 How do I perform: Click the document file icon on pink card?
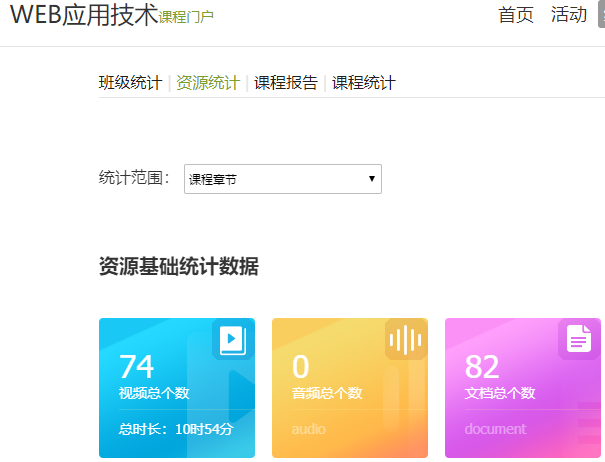click(579, 340)
